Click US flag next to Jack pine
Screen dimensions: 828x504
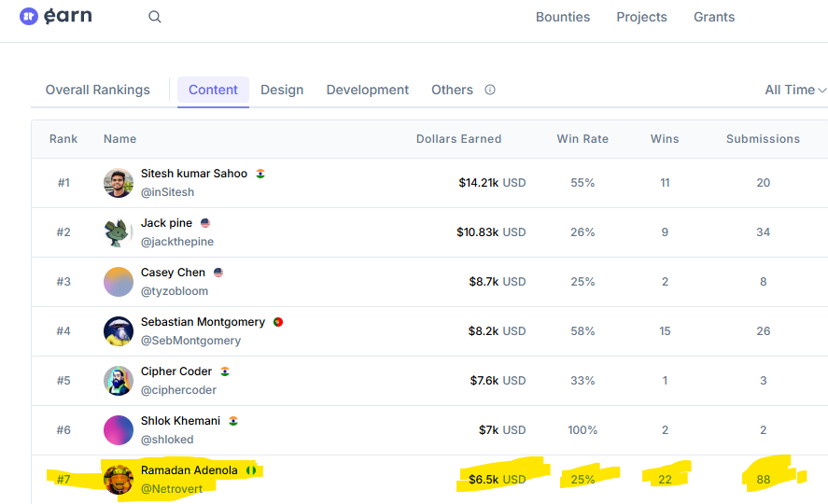[x=205, y=223]
